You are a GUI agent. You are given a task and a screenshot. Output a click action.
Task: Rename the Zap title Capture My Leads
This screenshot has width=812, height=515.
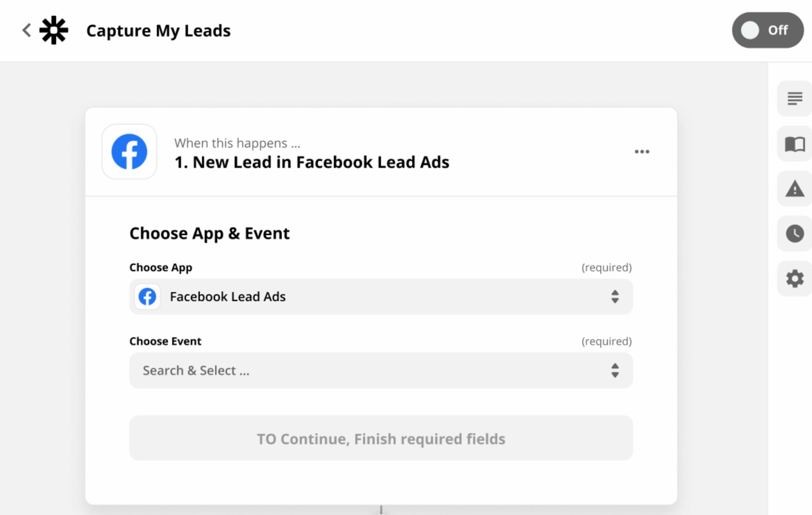(x=158, y=31)
